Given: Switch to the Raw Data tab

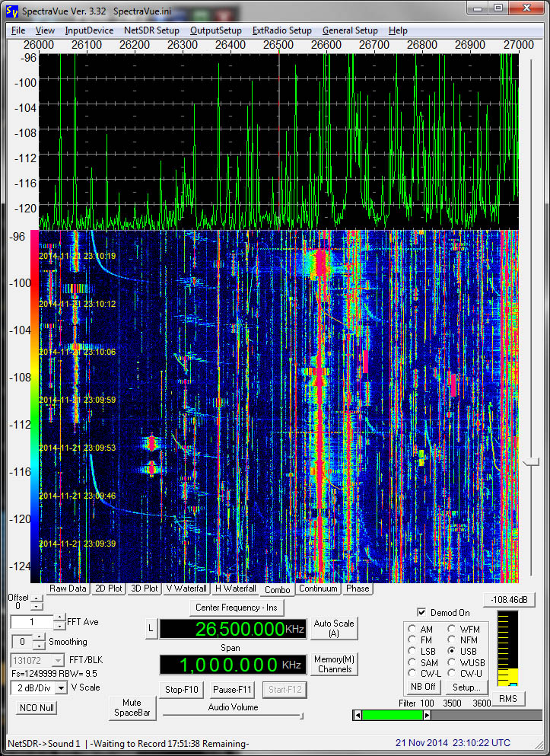Looking at the screenshot, I should [68, 589].
